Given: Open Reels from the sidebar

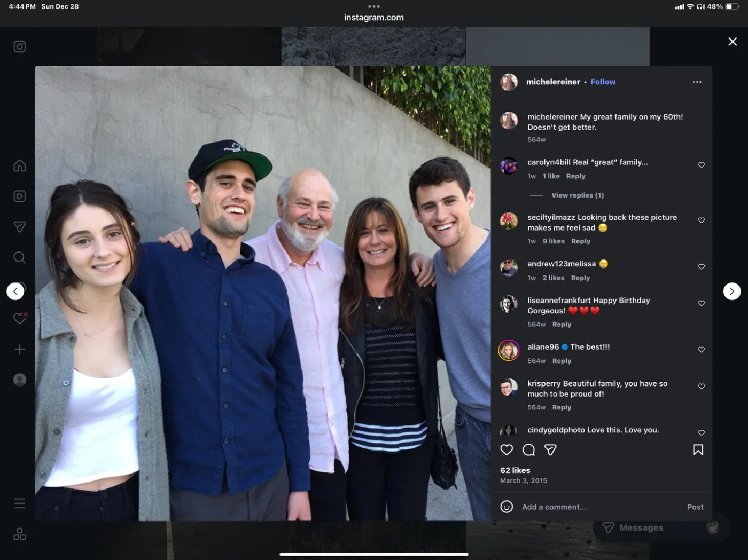Looking at the screenshot, I should pyautogui.click(x=20, y=196).
